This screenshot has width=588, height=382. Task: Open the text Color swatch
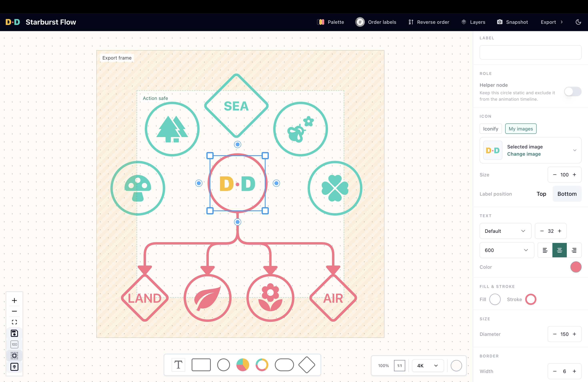(x=576, y=267)
